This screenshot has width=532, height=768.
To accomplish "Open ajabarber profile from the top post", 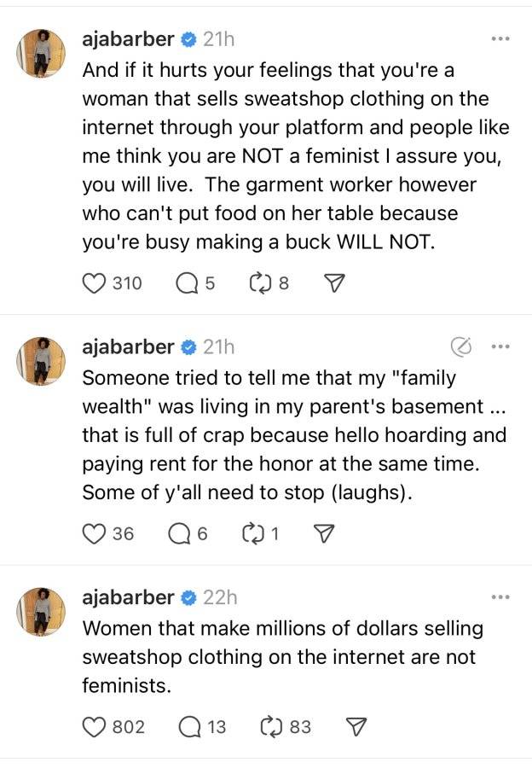I will point(128,38).
